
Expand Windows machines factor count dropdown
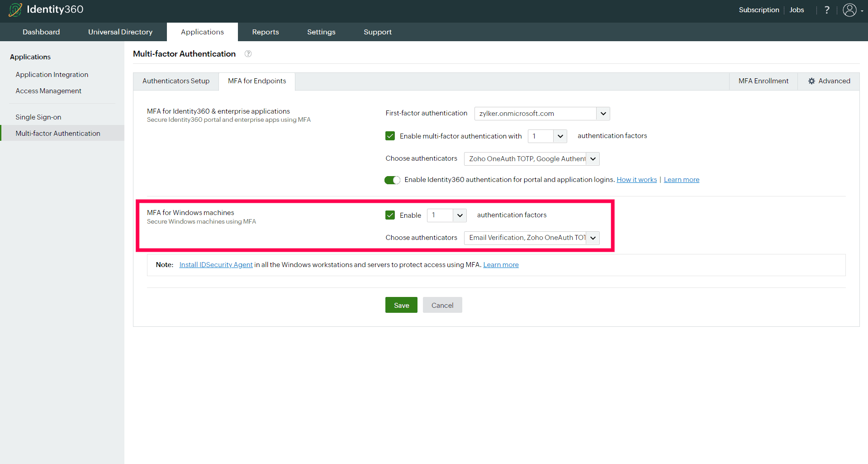tap(446, 215)
